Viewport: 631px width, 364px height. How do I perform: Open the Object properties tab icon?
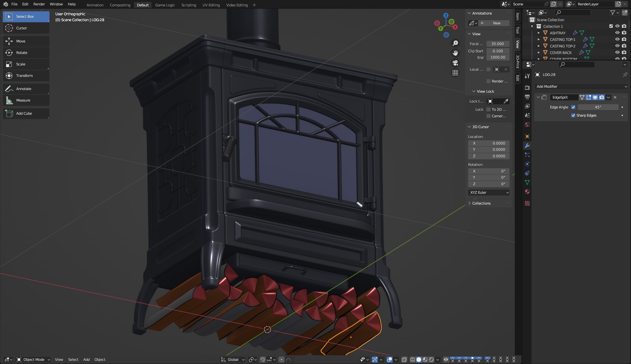[527, 136]
